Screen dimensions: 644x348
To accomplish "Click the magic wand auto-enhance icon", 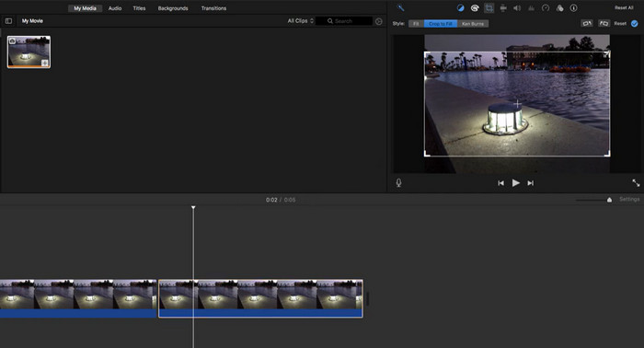I will coord(400,7).
